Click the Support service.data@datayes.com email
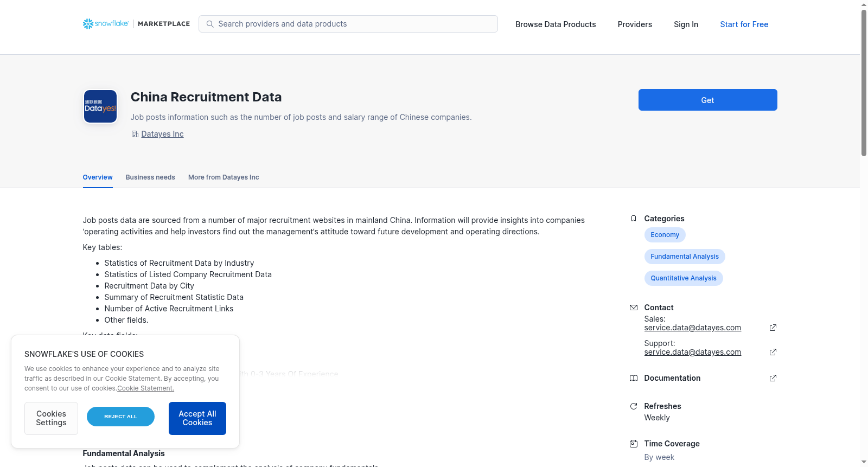This screenshot has height=467, width=868. [692, 352]
